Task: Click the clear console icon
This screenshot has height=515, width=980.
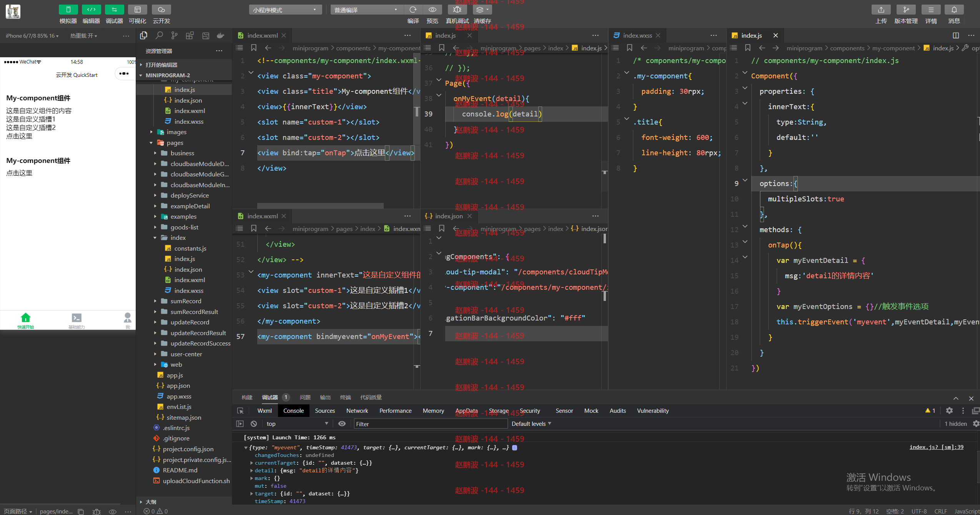Action: 254,424
